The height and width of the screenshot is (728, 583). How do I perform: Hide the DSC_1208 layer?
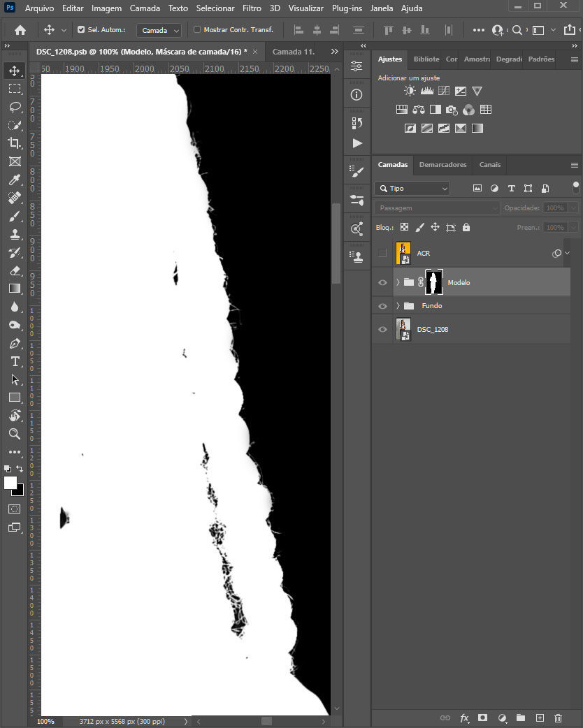[x=382, y=329]
